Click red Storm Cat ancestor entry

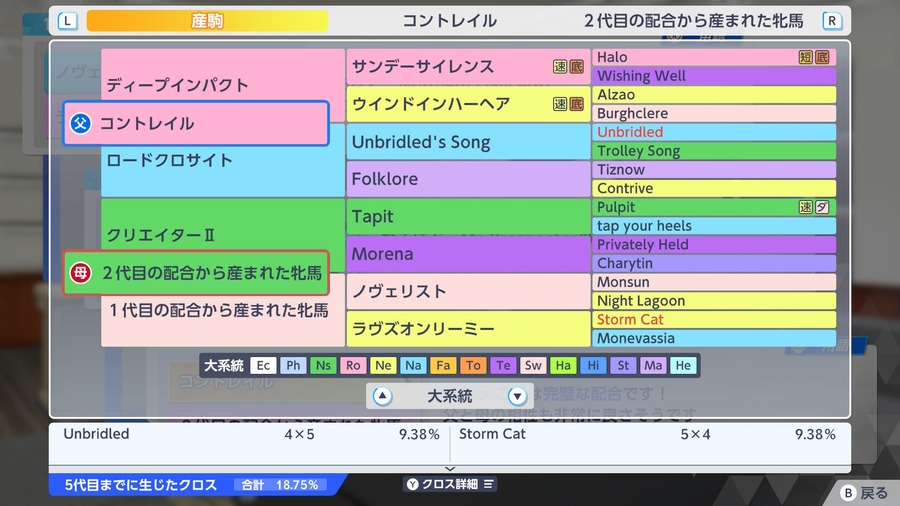(714, 320)
